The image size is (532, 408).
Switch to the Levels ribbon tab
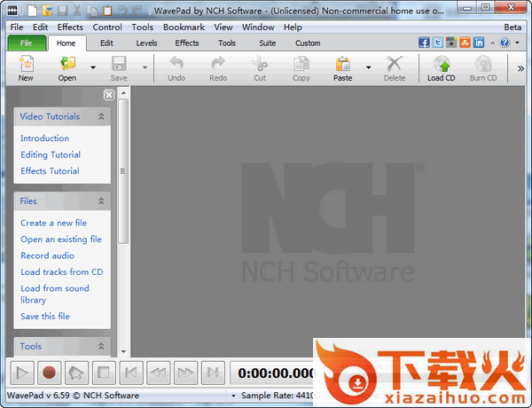(x=146, y=43)
